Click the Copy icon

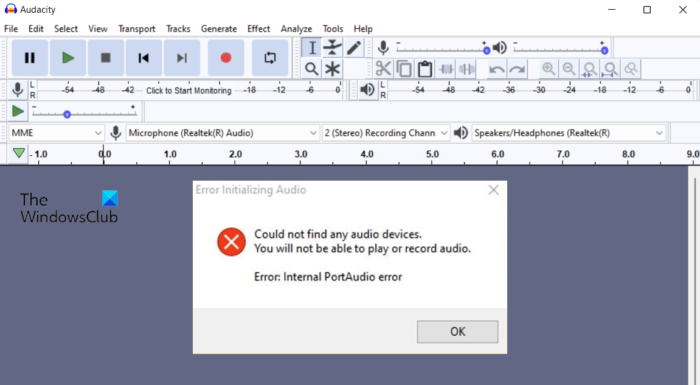(x=404, y=69)
